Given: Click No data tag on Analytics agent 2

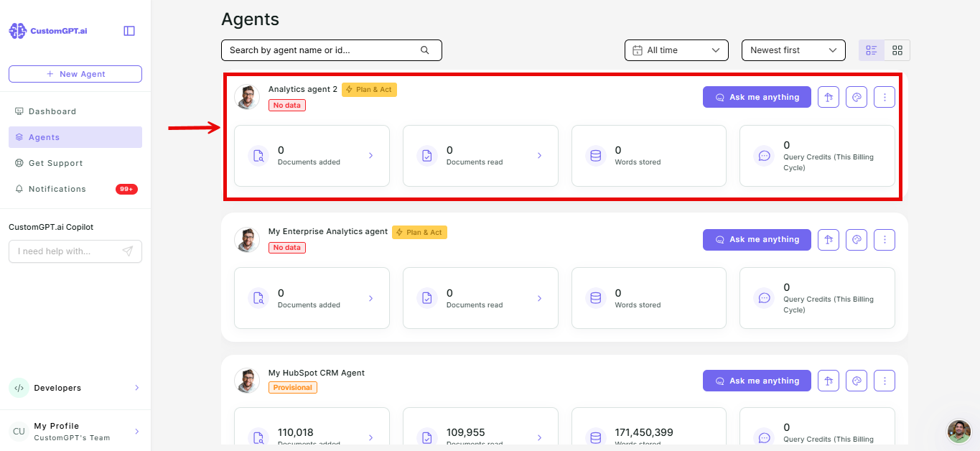Looking at the screenshot, I should [x=287, y=106].
